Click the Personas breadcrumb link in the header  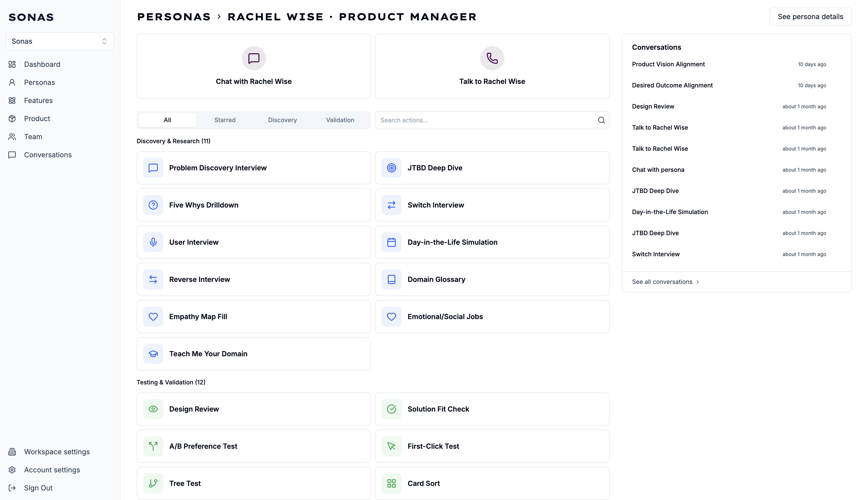[174, 17]
